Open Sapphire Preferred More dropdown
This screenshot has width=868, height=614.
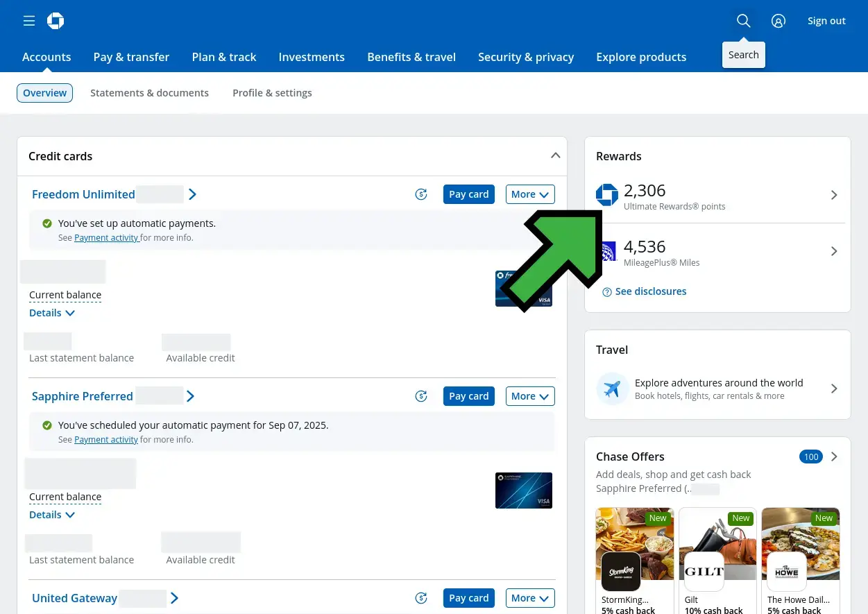[x=530, y=396]
